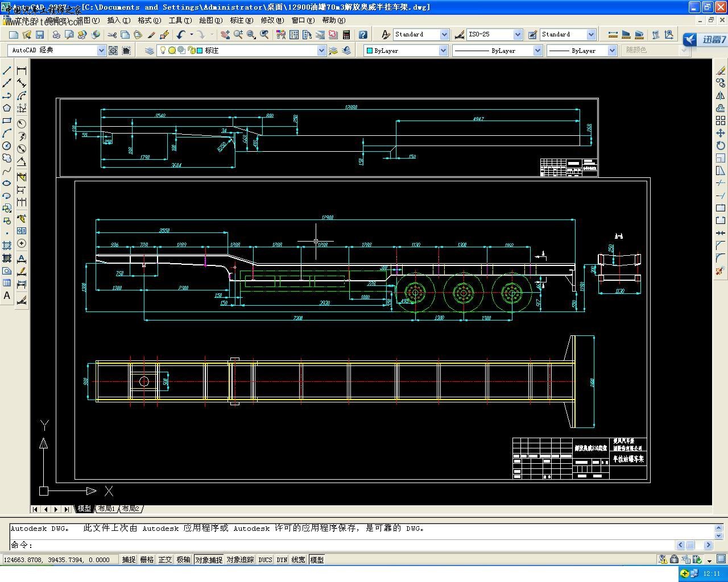Screen dimensions: 728x582
Task: Click the 模型 model tab
Action: 84,509
